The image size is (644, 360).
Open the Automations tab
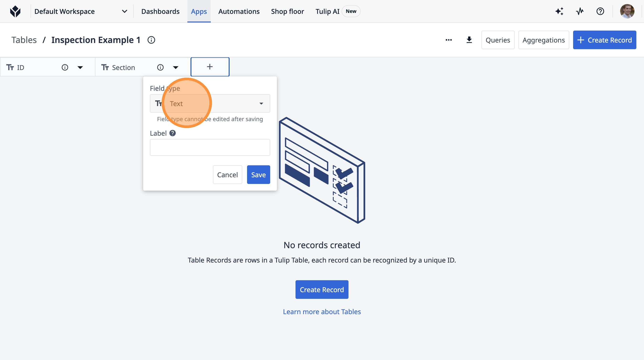[239, 11]
